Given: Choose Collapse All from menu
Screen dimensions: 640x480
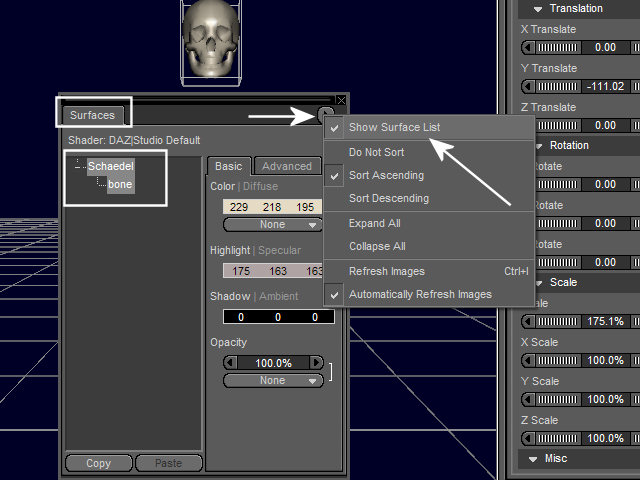Looking at the screenshot, I should 429,246.
